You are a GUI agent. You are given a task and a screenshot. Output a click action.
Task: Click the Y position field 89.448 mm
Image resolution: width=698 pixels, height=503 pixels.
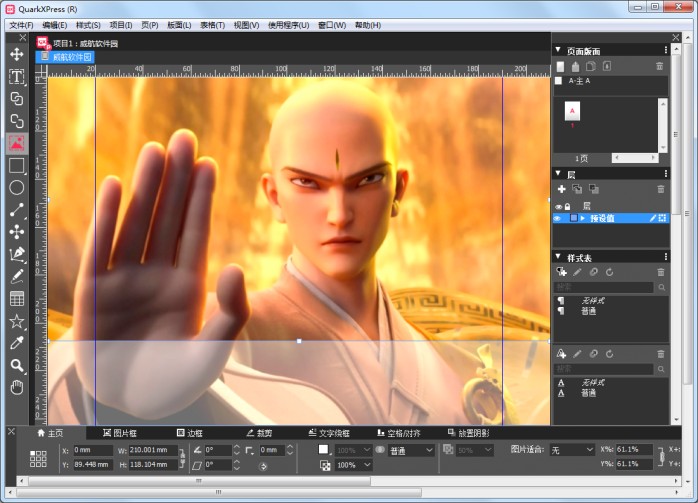(x=93, y=464)
